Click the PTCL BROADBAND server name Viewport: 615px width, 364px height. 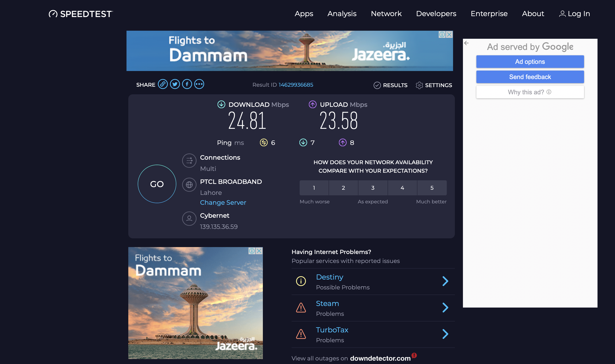pos(231,182)
